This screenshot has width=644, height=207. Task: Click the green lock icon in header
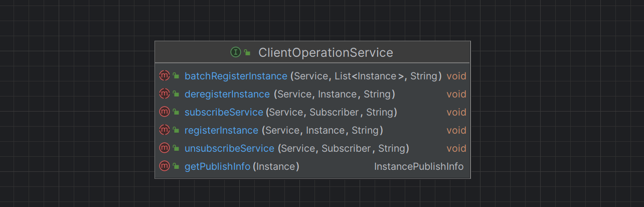tap(247, 53)
